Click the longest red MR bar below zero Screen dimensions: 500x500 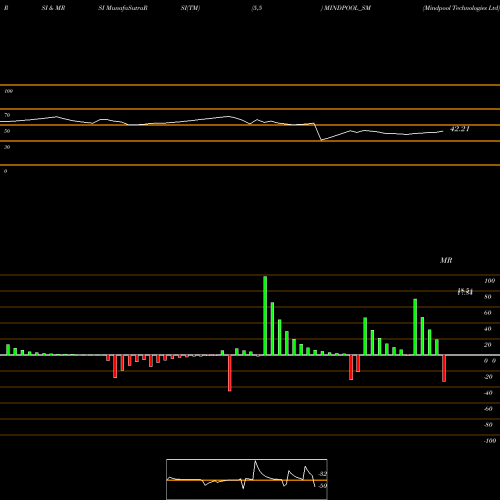click(x=230, y=373)
